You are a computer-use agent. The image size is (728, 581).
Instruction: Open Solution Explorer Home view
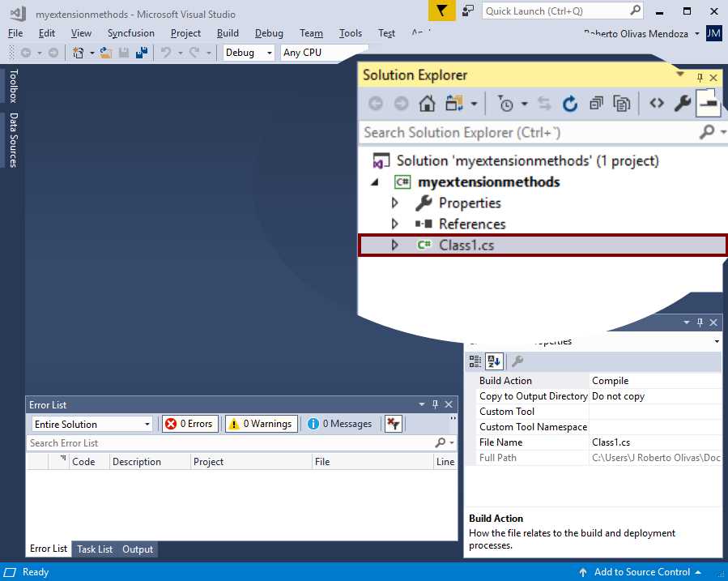click(428, 103)
